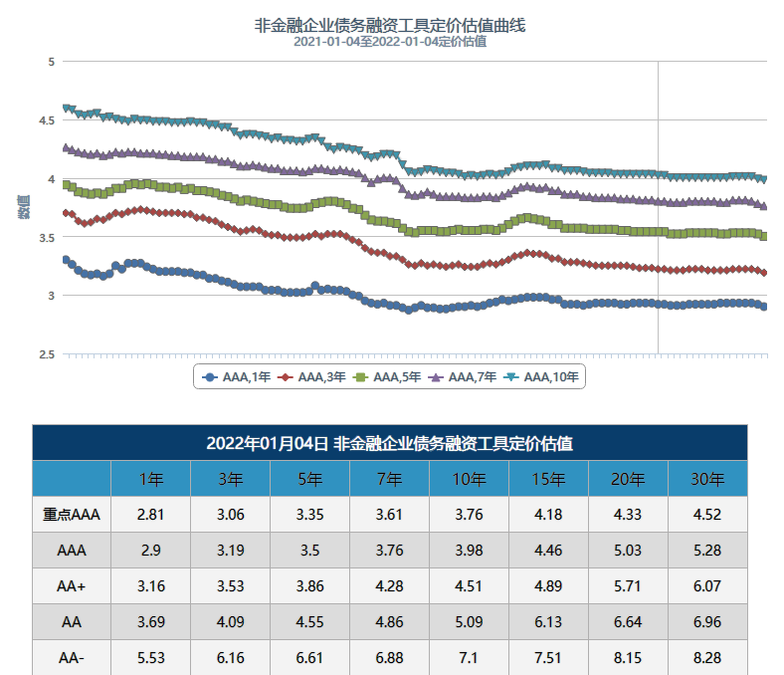This screenshot has height=675, width=784.
Task: Click the 6.13 cell in the AA row
Action: (548, 621)
